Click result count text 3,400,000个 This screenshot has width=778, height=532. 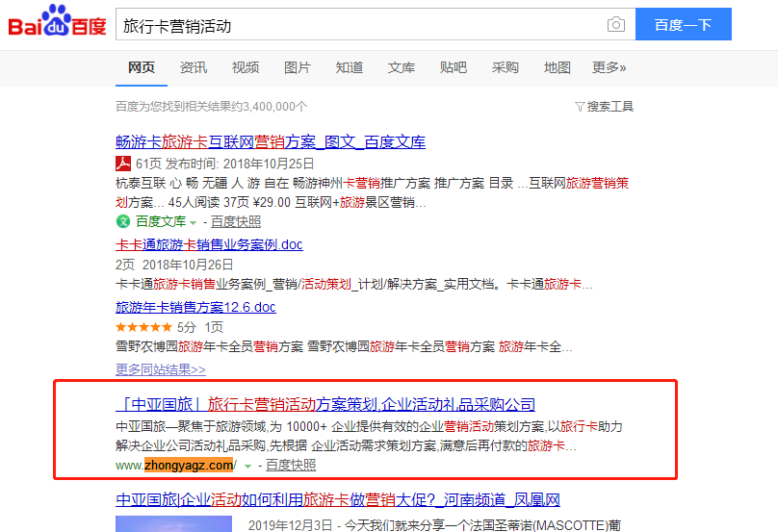212,107
